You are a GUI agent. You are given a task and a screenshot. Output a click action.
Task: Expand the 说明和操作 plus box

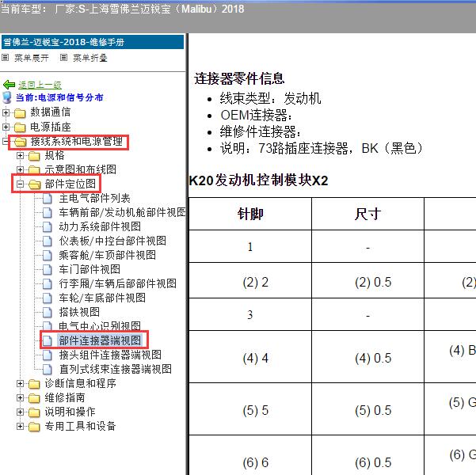20,412
